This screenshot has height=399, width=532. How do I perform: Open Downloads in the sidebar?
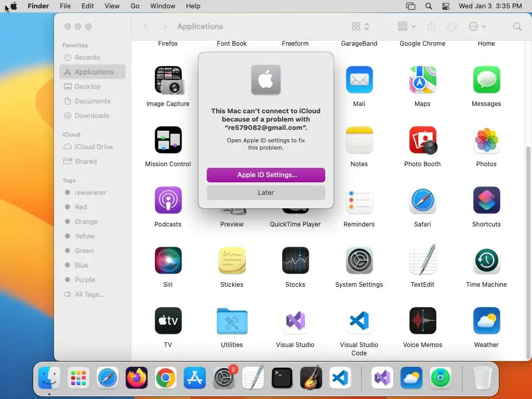point(92,116)
